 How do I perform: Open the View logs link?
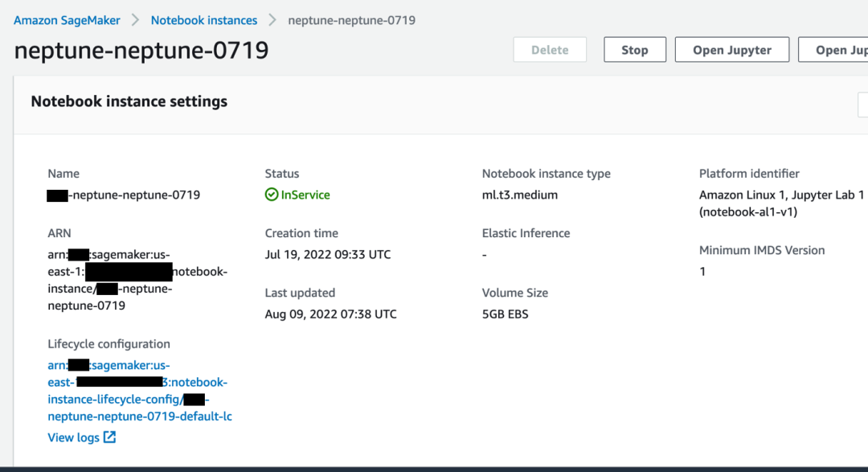tap(73, 437)
